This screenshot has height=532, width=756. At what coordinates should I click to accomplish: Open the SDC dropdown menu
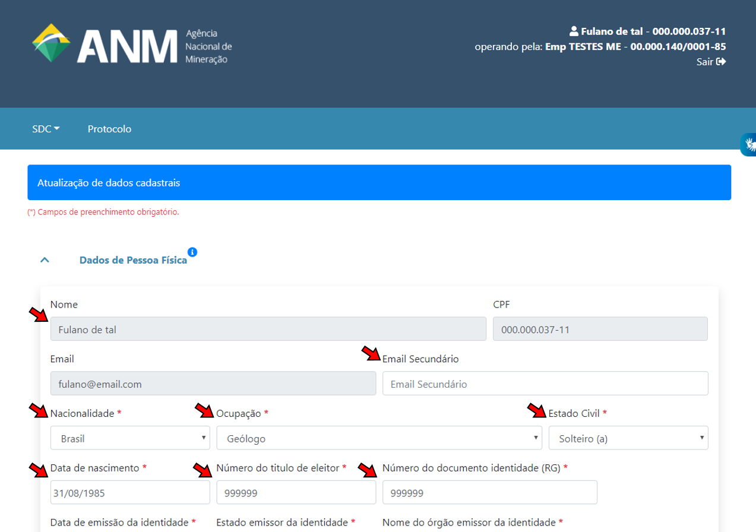point(46,129)
